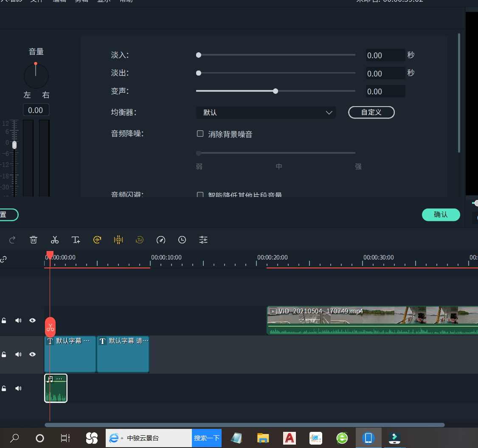478x448 pixels.
Task: Open the duration clock tool
Action: 182,240
